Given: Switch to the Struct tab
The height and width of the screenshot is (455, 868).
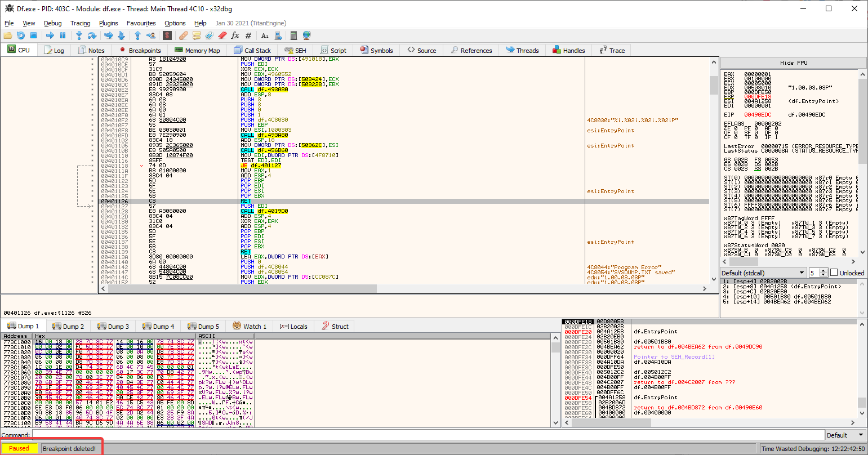Looking at the screenshot, I should 335,326.
